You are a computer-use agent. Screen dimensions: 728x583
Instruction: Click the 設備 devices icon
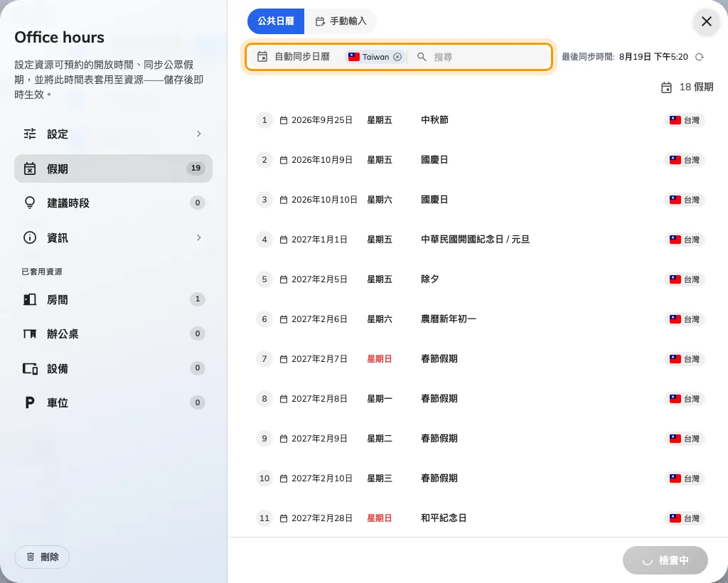[30, 368]
